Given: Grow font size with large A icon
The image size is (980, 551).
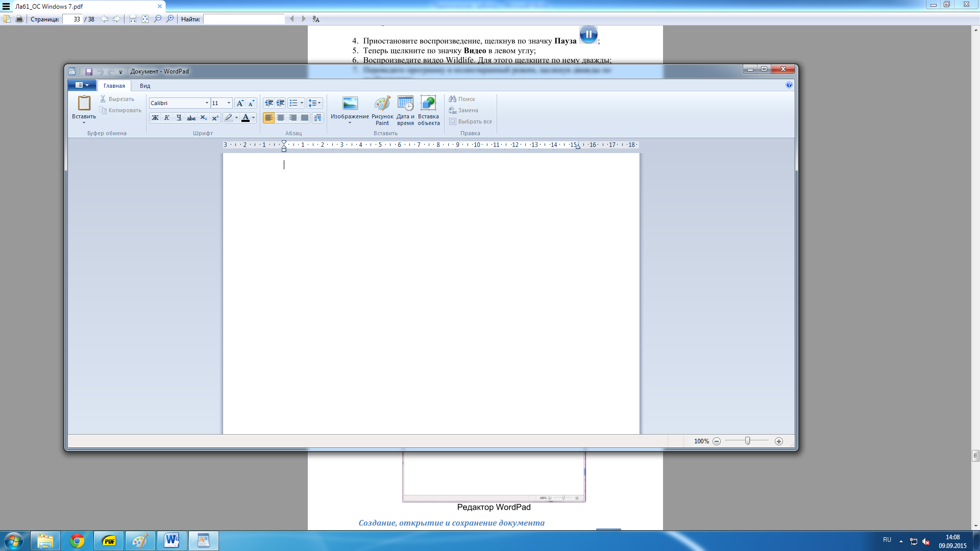Looking at the screenshot, I should [240, 103].
